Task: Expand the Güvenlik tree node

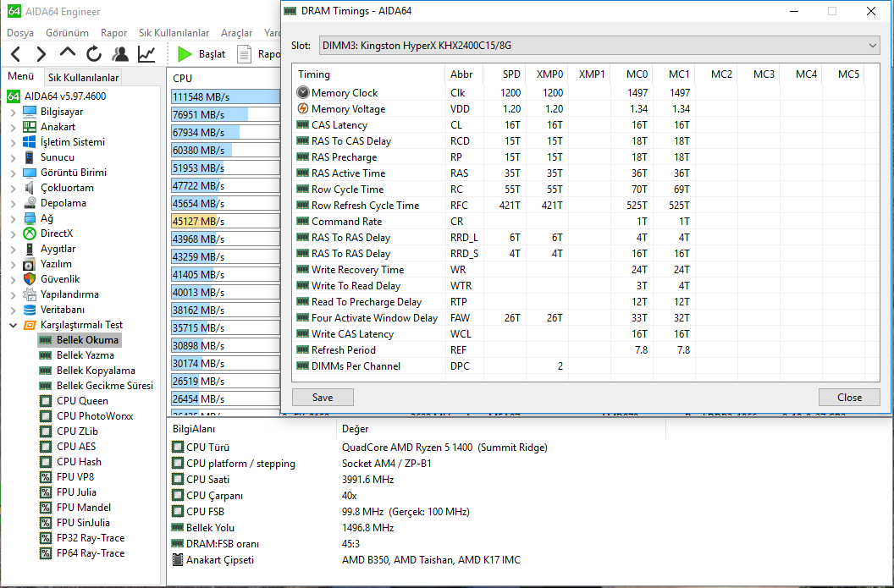Action: pyautogui.click(x=13, y=280)
